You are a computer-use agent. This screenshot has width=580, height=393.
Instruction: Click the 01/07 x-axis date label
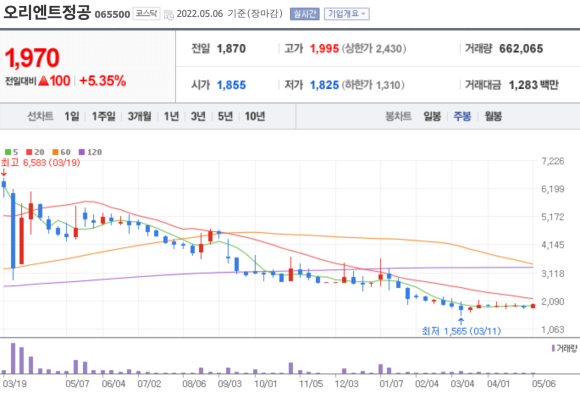tap(391, 384)
